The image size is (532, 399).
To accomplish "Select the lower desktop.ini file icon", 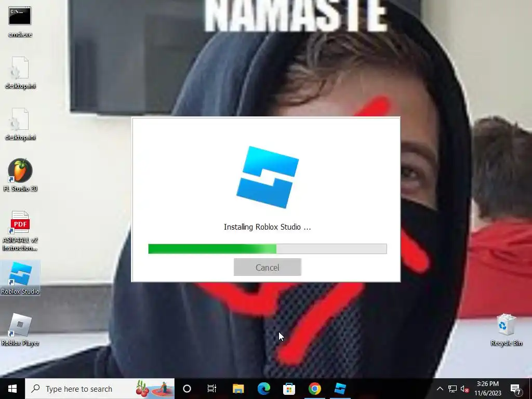I will [20, 124].
